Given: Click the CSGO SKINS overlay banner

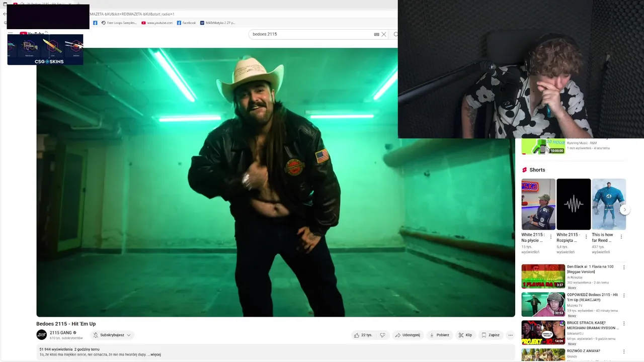Looking at the screenshot, I should click(x=45, y=49).
